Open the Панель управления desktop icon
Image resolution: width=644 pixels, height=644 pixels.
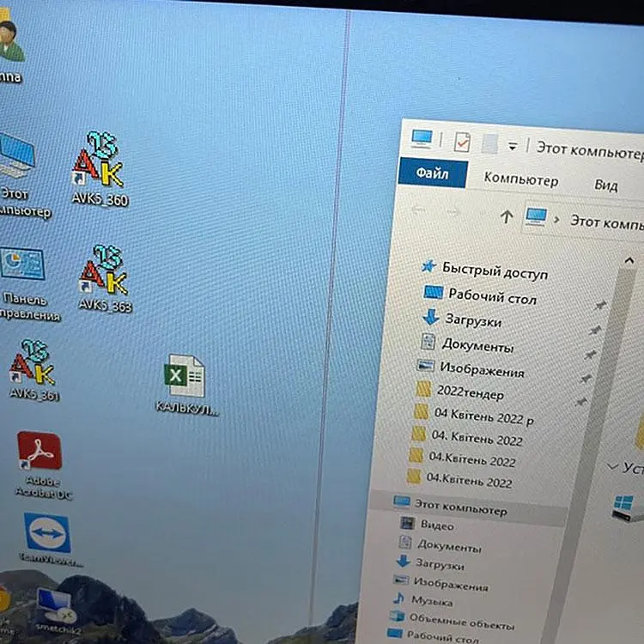25,283
